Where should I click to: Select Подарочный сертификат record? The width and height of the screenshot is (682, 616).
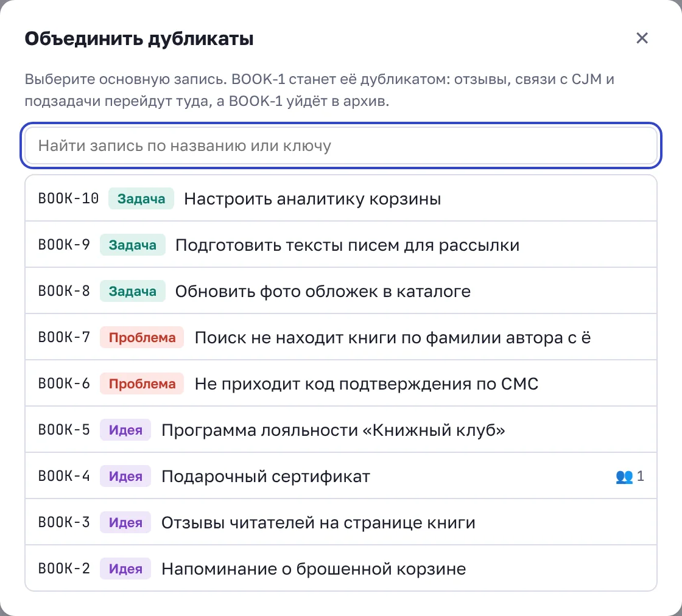coord(341,476)
